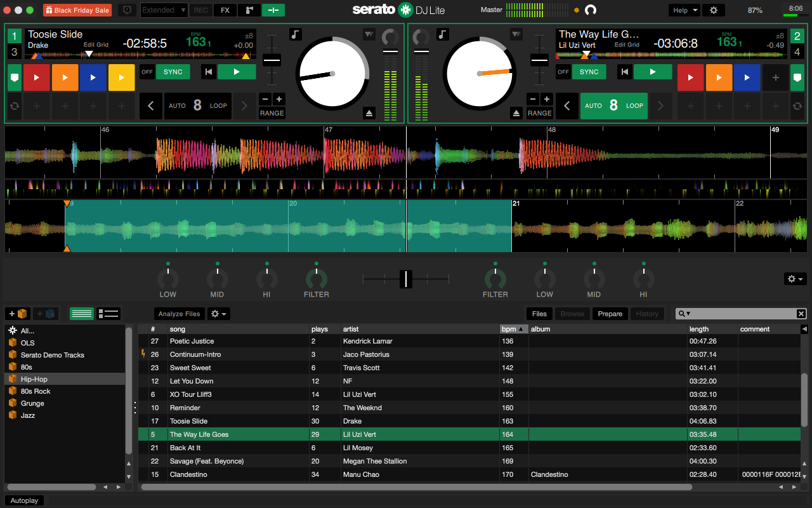
Task: Enable SYNC on deck 2
Action: pyautogui.click(x=589, y=72)
